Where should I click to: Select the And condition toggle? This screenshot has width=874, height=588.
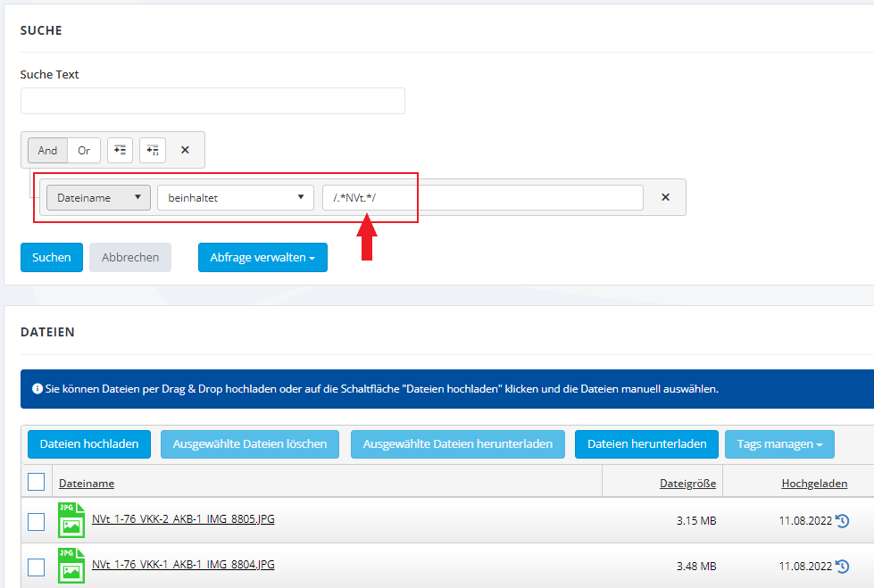tap(47, 150)
